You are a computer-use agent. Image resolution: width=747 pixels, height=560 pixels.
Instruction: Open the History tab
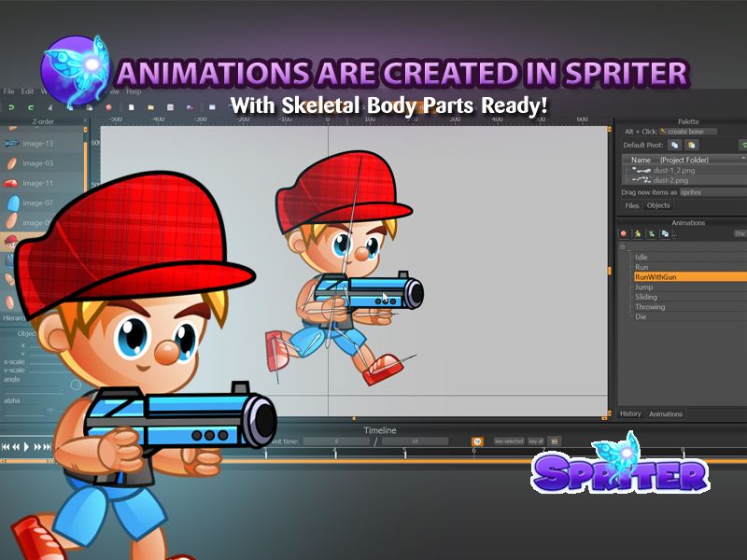pyautogui.click(x=630, y=413)
